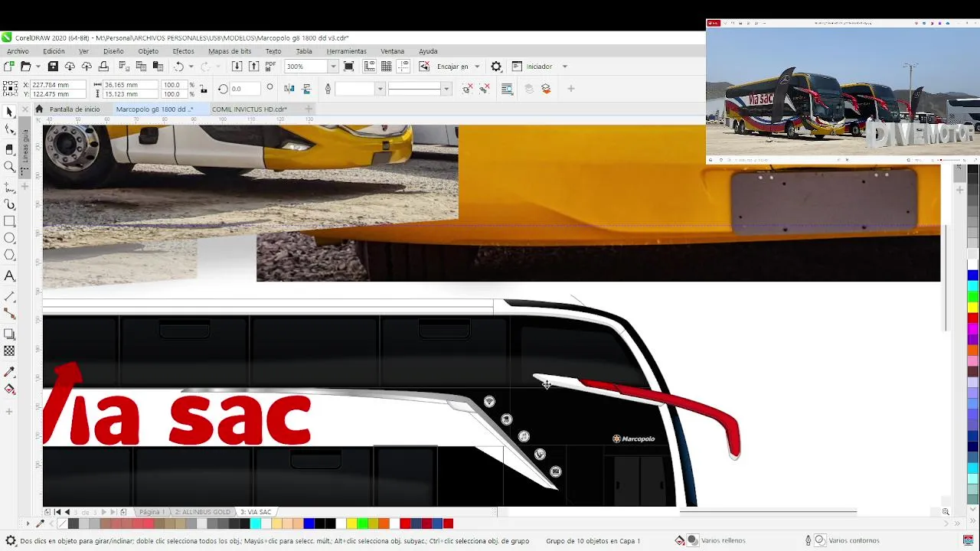
Task: Open the Efectos menu
Action: [183, 51]
